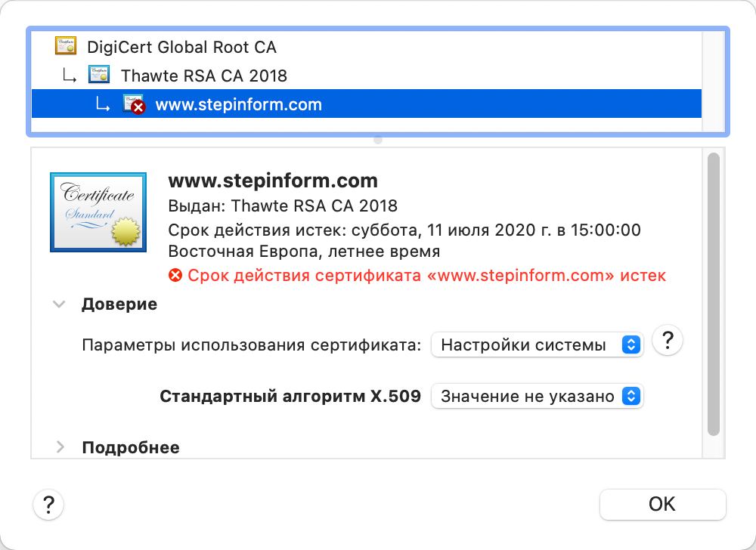The height and width of the screenshot is (550, 756).
Task: Collapse the Доверие section
Action: click(59, 304)
